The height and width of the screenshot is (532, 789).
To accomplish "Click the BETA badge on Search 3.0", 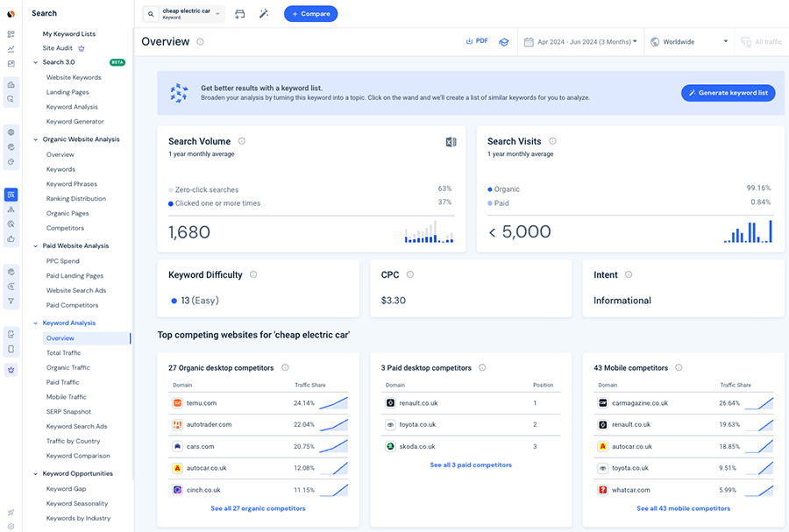I will tap(117, 62).
